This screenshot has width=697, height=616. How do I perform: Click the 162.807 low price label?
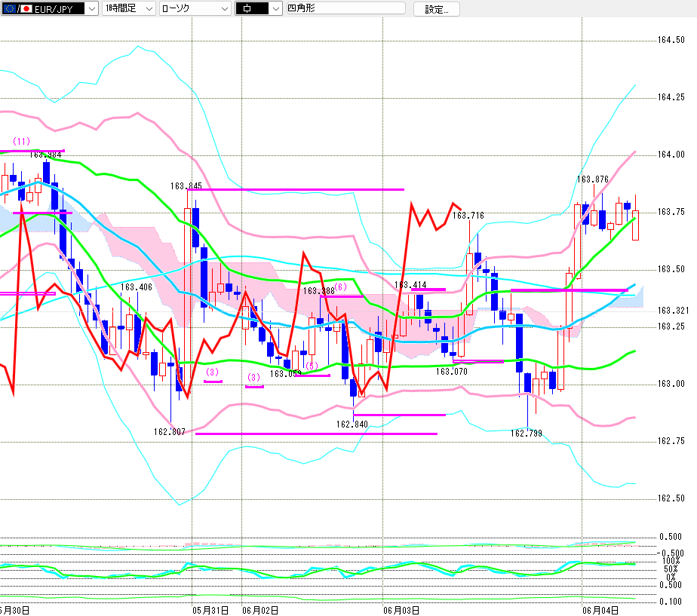(x=170, y=431)
